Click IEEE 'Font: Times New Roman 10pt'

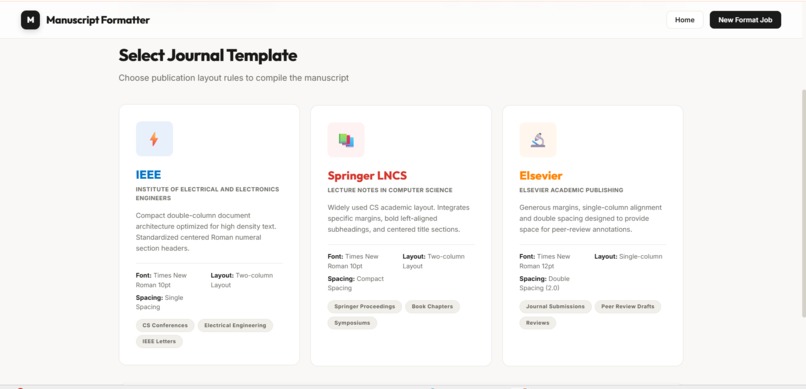(161, 280)
